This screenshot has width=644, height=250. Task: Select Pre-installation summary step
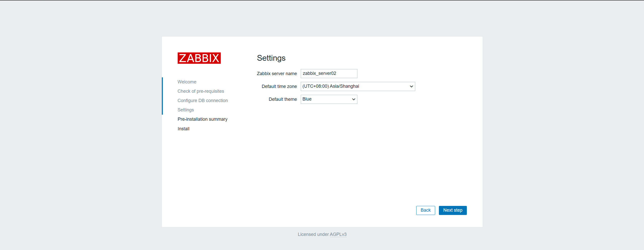tap(203, 119)
